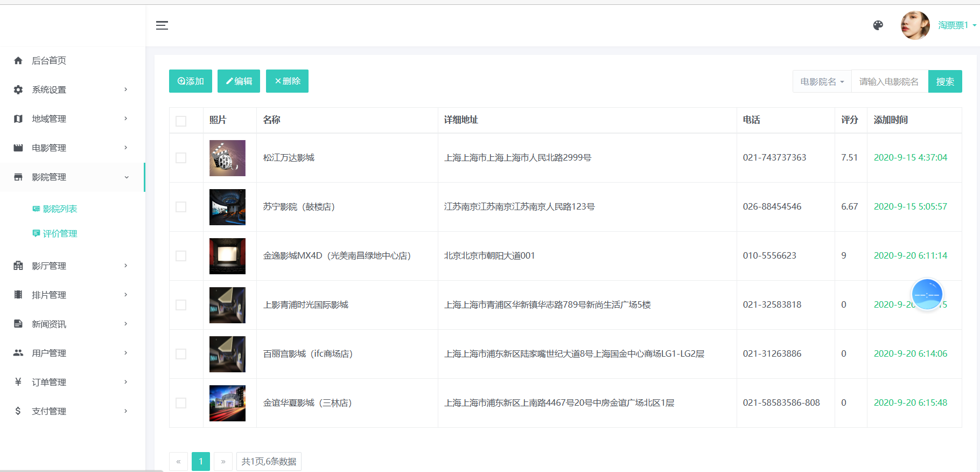Click the 添加 button

[191, 81]
